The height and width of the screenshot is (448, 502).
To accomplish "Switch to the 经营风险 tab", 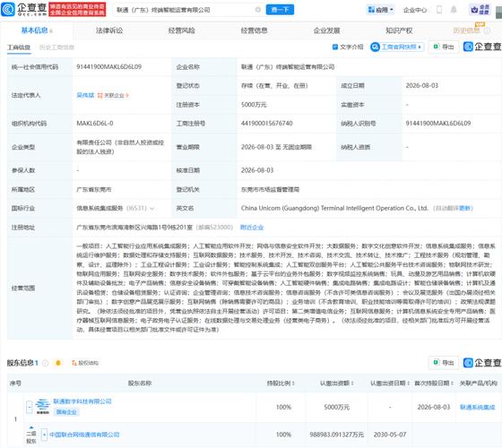I will point(182,30).
